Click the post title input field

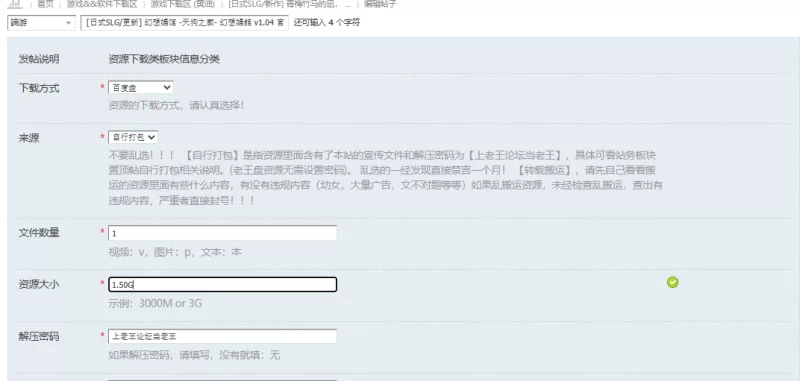pos(185,22)
